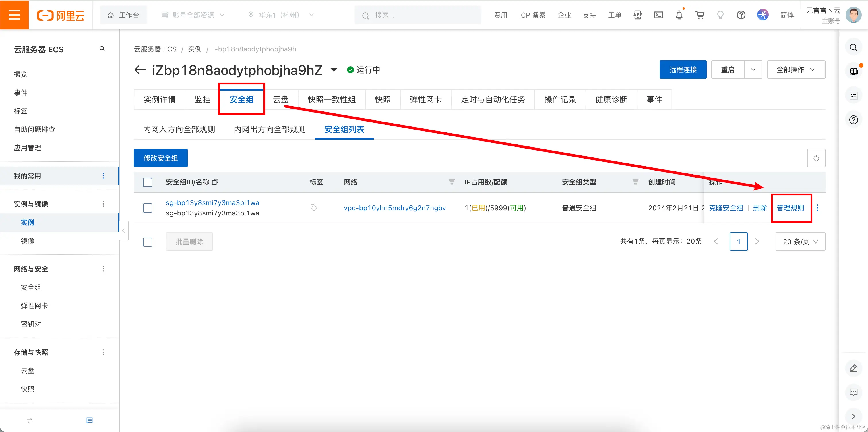The height and width of the screenshot is (432, 868).
Task: Open the hamburger menu at top left
Action: pyautogui.click(x=14, y=15)
